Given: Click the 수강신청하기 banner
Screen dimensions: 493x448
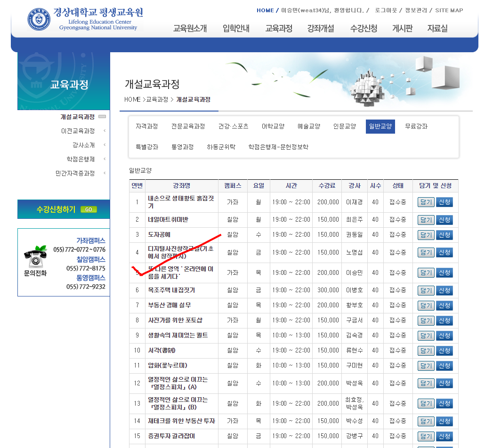Looking at the screenshot, I should click(64, 209).
